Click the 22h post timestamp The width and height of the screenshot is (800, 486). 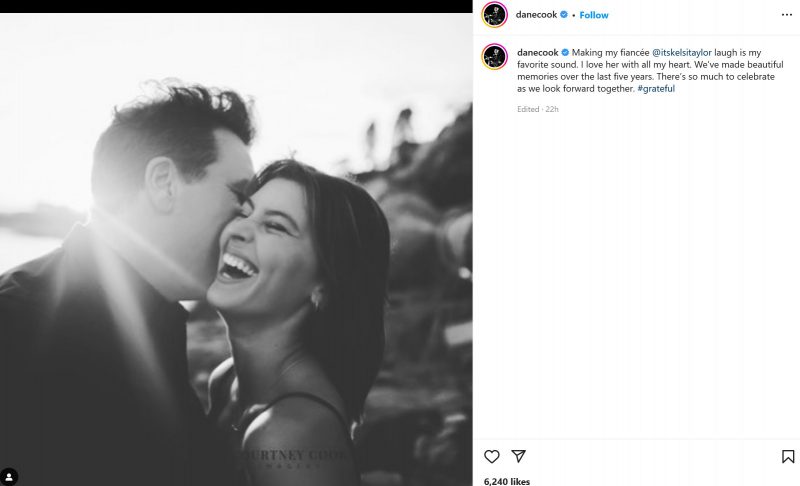(551, 109)
